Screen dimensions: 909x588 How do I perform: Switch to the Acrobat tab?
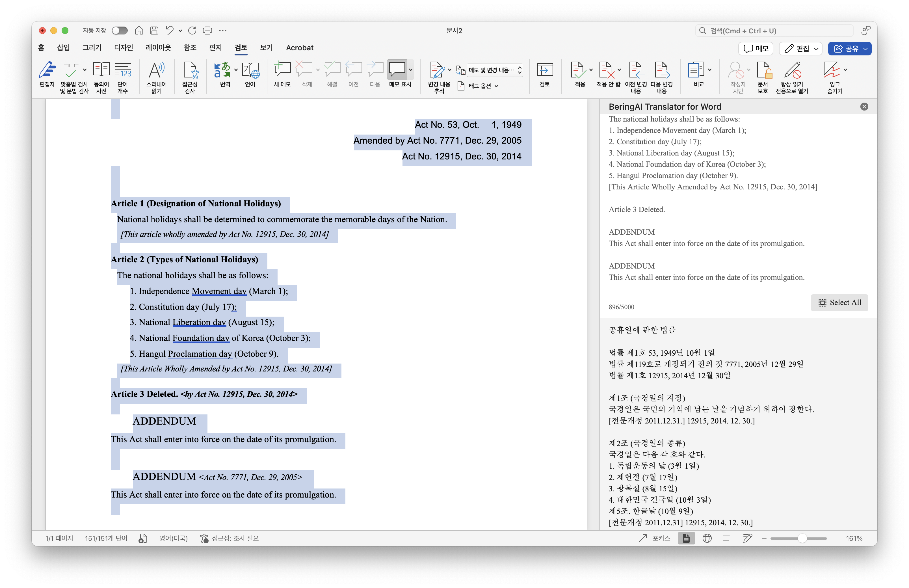tap(299, 48)
